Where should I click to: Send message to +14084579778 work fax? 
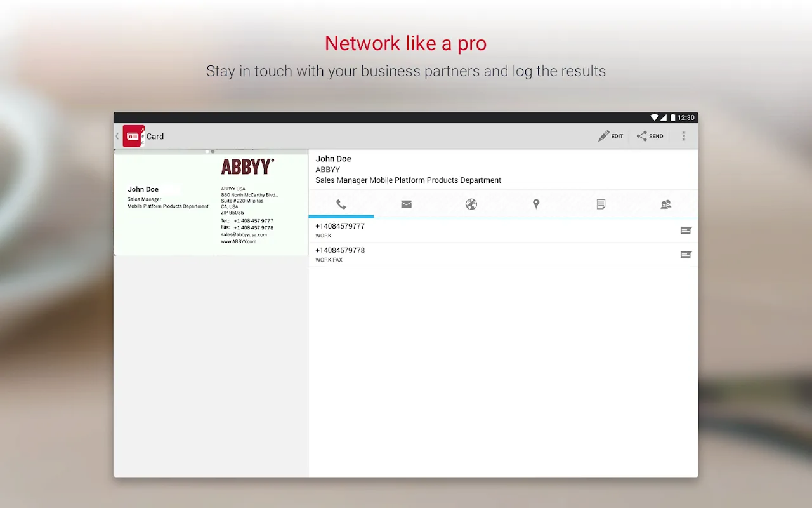click(686, 255)
